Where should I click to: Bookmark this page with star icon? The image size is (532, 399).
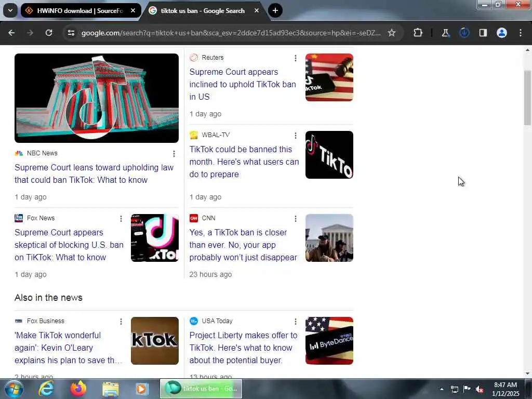pyautogui.click(x=392, y=33)
